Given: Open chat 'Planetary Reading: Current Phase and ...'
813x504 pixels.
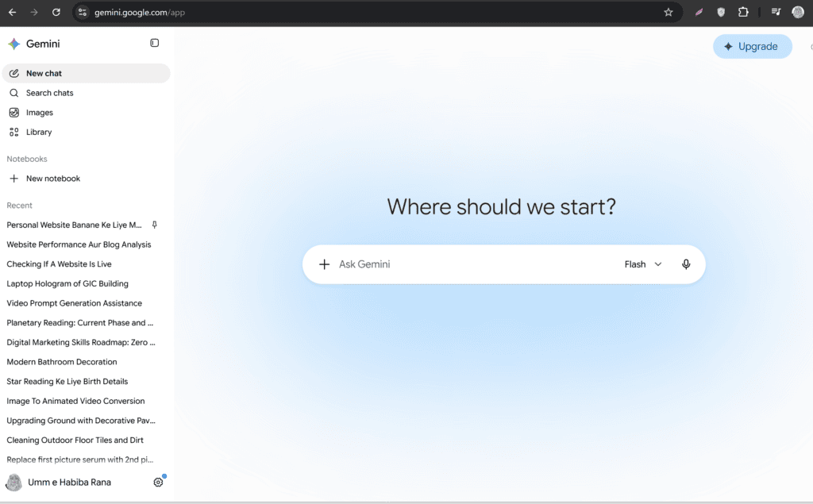Looking at the screenshot, I should pos(80,323).
